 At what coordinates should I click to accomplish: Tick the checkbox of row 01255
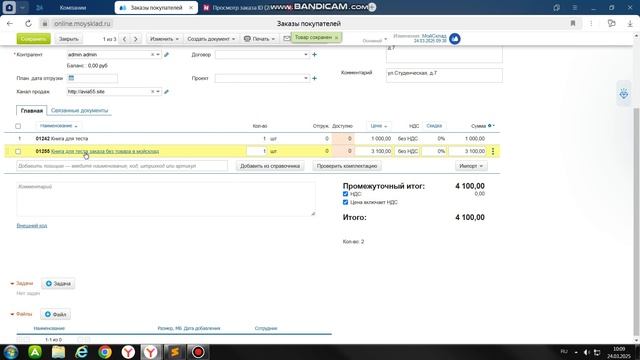18,151
